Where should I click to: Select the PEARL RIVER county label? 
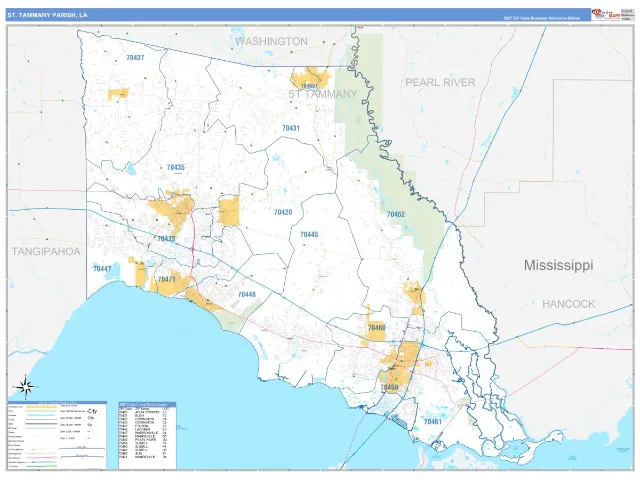point(440,82)
